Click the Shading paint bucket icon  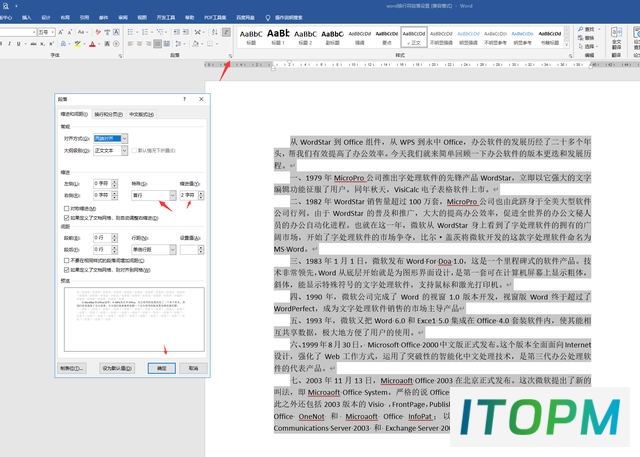click(196, 44)
